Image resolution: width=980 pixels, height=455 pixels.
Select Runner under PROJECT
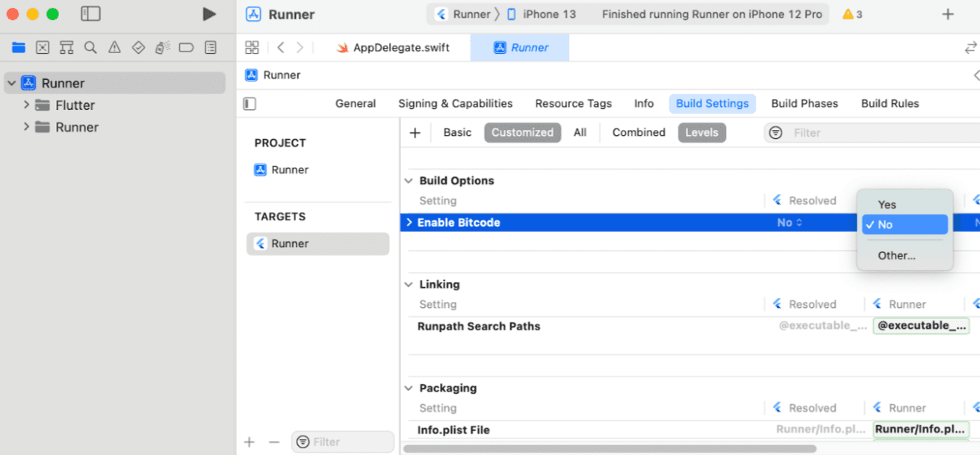pyautogui.click(x=282, y=170)
